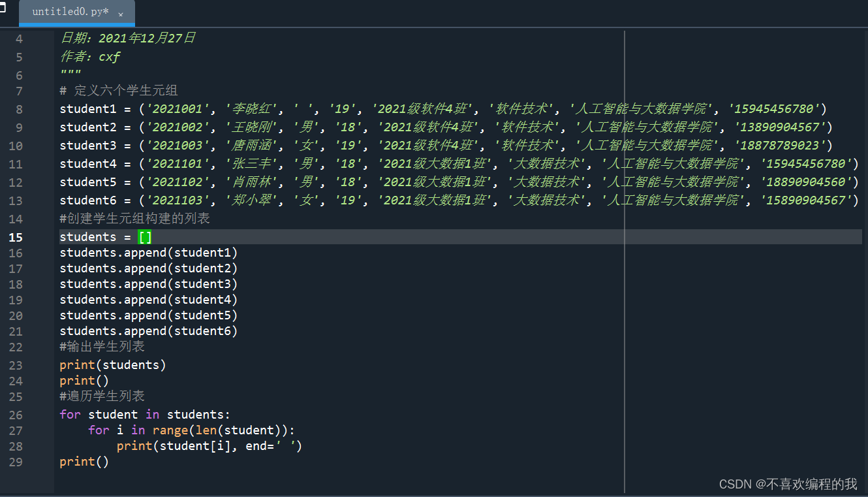Click line number 29 in the gutter
This screenshot has height=497, width=868.
point(16,462)
